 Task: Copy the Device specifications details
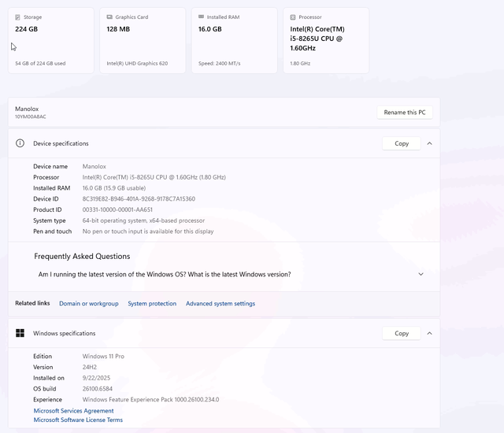[x=401, y=143]
